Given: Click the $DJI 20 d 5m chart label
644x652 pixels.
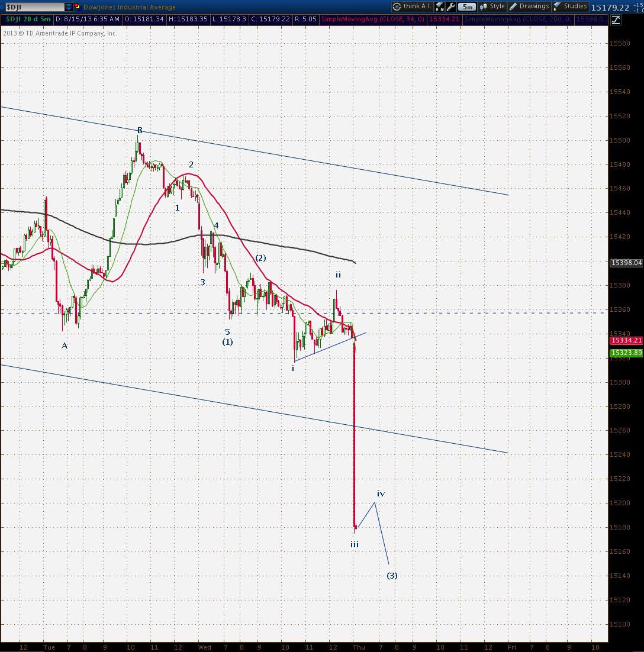Looking at the screenshot, I should [28, 19].
